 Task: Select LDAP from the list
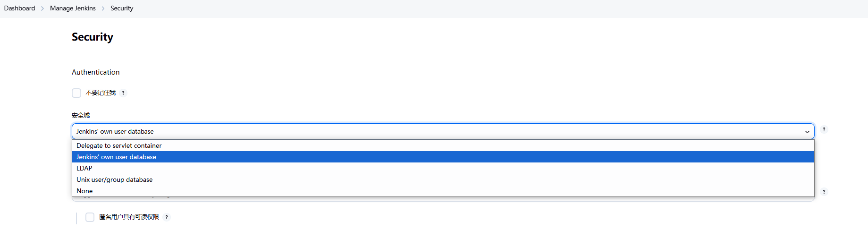pyautogui.click(x=84, y=168)
